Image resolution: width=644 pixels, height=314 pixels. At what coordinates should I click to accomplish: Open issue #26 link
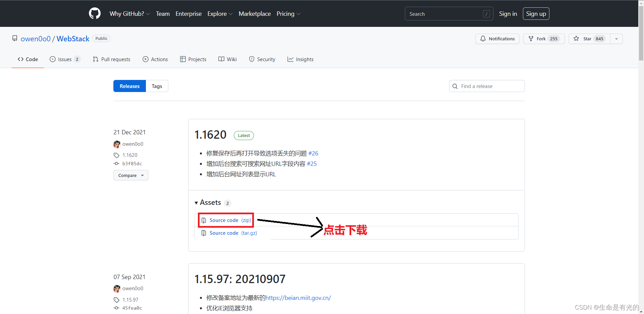tap(313, 153)
